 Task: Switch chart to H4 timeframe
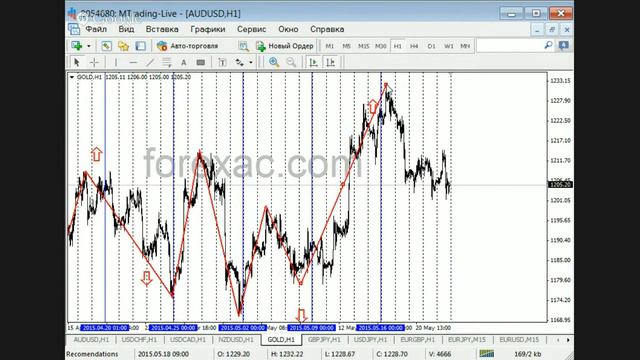(414, 46)
